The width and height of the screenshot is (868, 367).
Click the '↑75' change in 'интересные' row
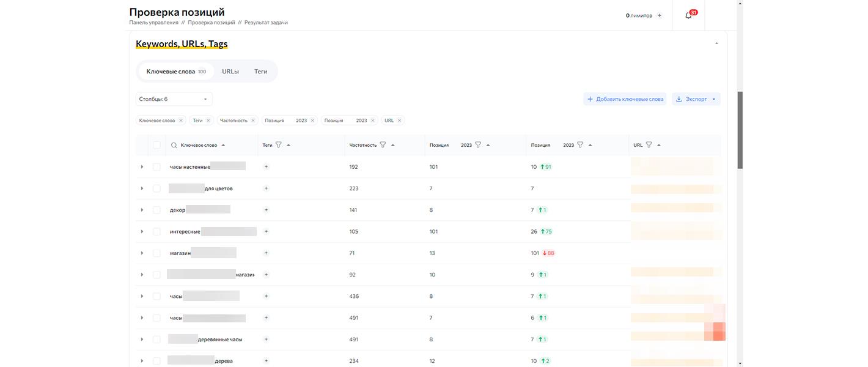[x=546, y=231]
